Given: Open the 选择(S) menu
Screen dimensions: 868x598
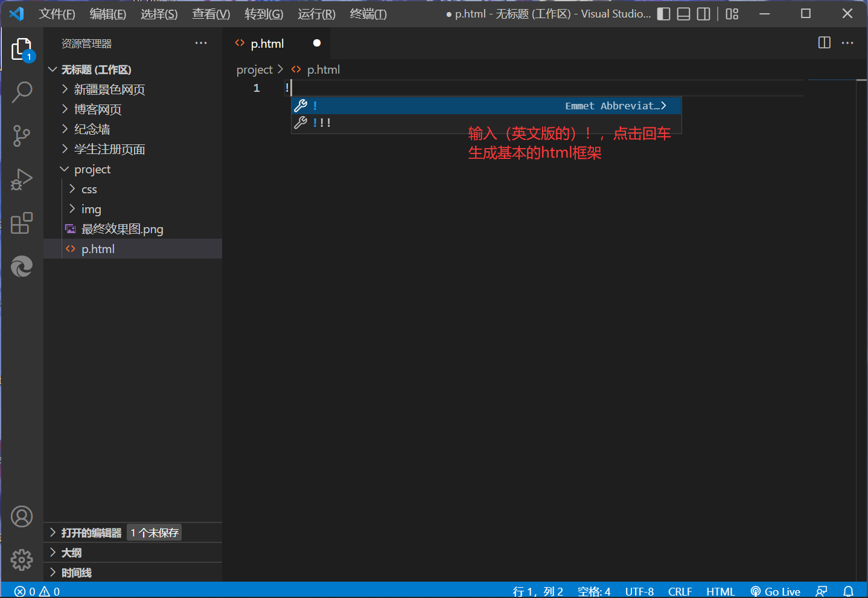Looking at the screenshot, I should point(159,14).
